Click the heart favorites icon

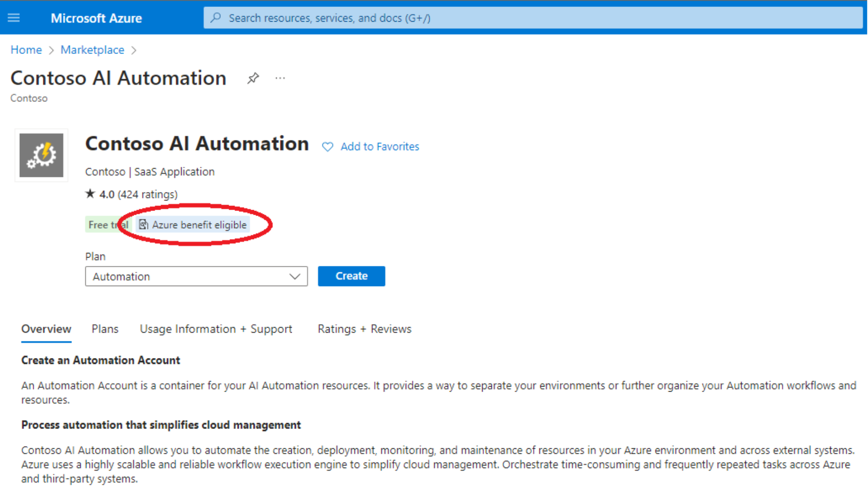point(327,147)
